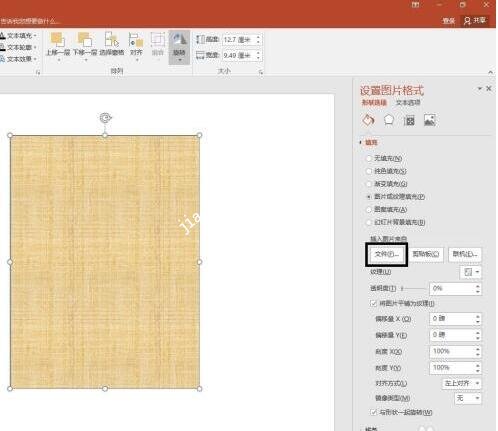Select Picture or texture fill (图片或纹理填充)

click(369, 197)
